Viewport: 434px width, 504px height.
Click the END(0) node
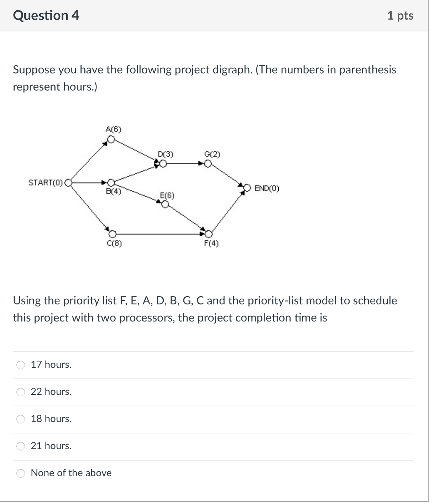247,188
